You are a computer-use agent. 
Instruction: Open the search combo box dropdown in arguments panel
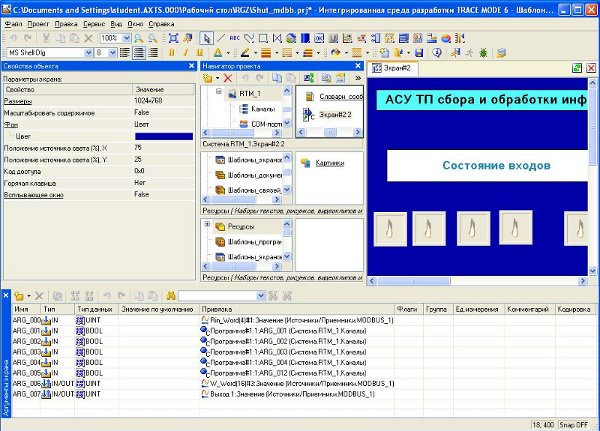[261, 296]
